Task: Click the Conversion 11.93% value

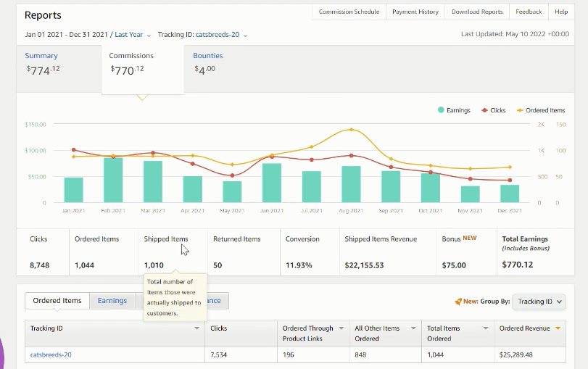Action: click(x=299, y=265)
